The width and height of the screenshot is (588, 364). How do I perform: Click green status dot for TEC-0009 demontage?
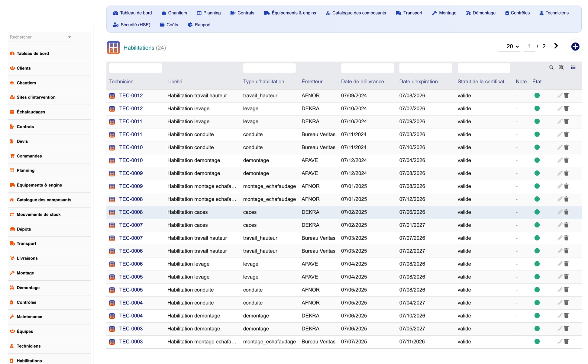537,173
